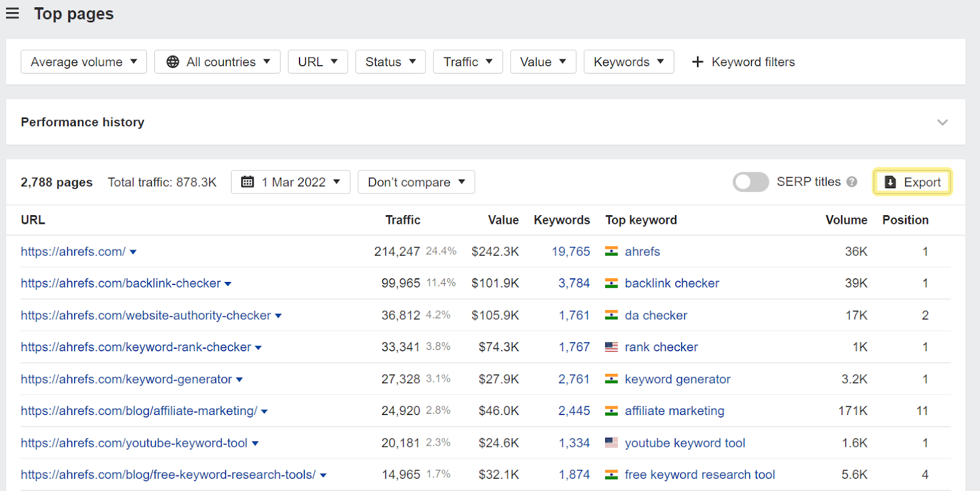Sort by the Traffic column header
The width and height of the screenshot is (980, 491).
click(x=402, y=220)
